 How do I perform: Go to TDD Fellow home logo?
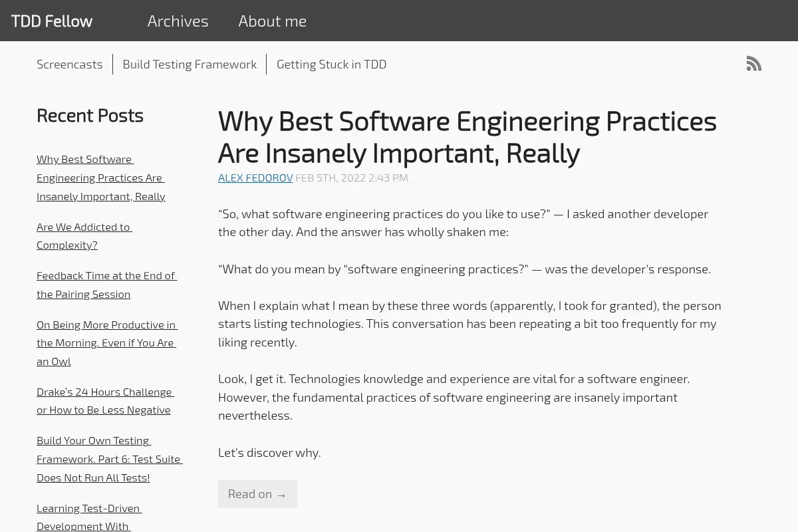52,21
